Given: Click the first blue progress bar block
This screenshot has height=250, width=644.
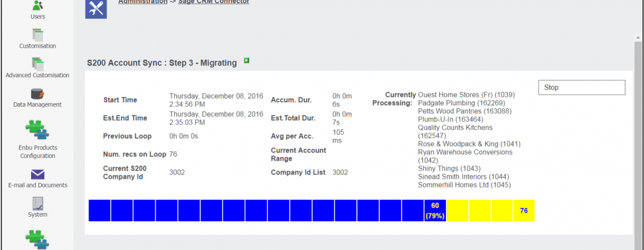Looking at the screenshot, I should click(99, 211).
